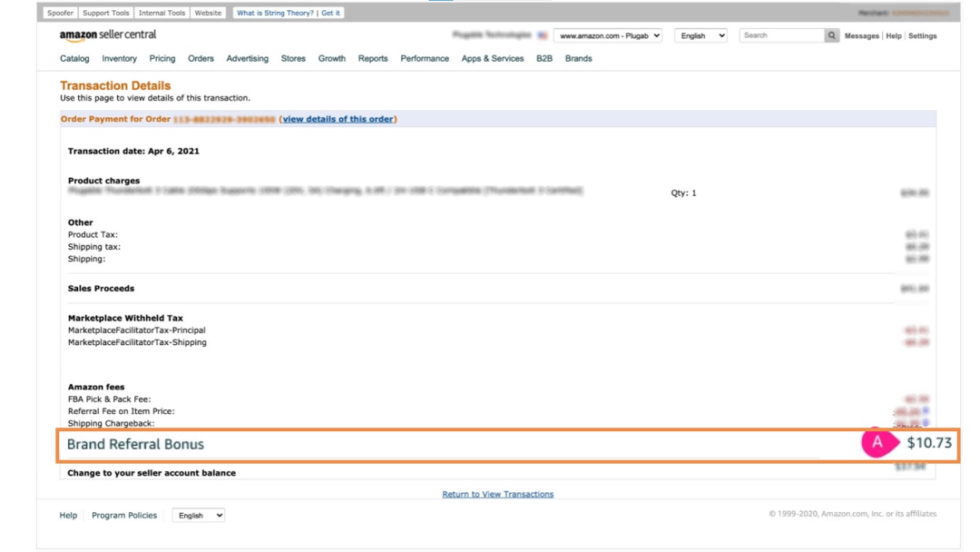Click the Shipping Chargeback label
This screenshot has width=980, height=552.
[111, 423]
